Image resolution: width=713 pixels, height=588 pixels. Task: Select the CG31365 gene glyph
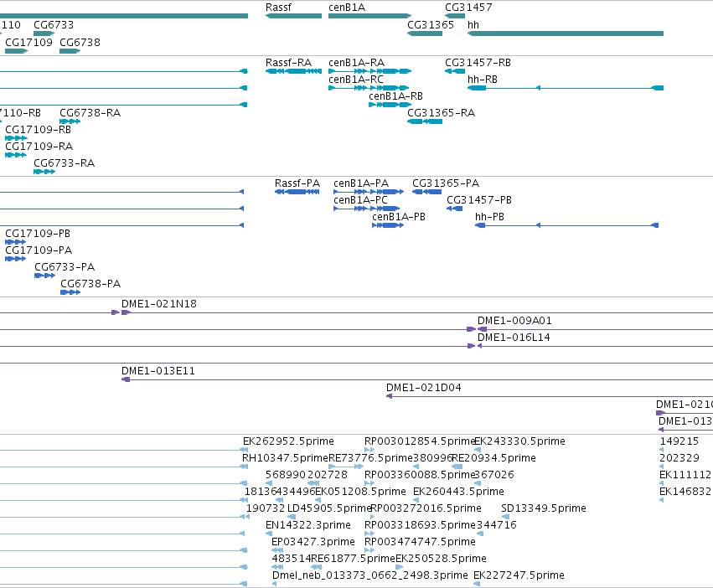tap(425, 34)
